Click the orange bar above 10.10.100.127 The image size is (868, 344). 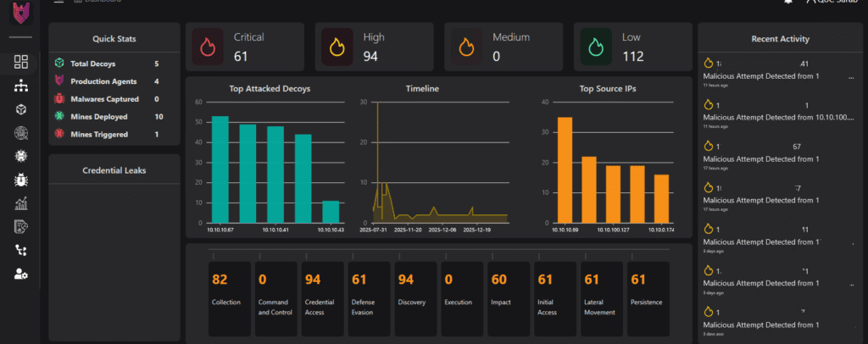point(613,194)
